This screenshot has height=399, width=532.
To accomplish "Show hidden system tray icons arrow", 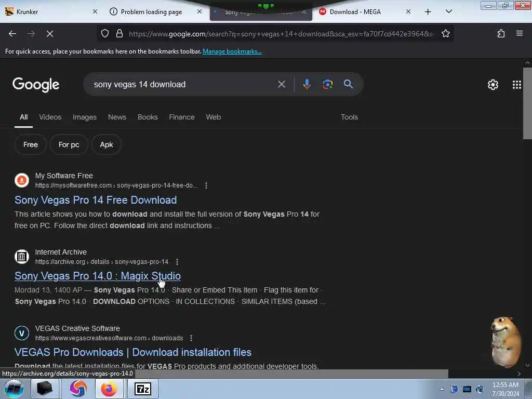I will pyautogui.click(x=442, y=390).
